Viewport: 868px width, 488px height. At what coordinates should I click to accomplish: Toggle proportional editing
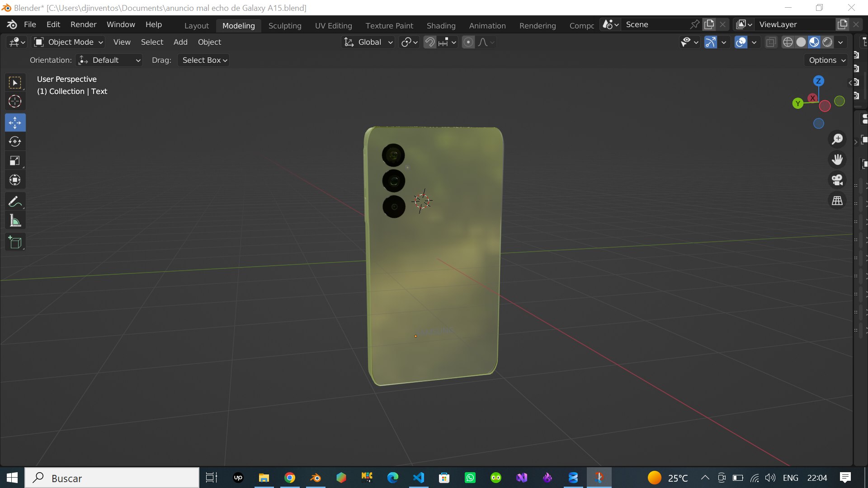point(468,42)
